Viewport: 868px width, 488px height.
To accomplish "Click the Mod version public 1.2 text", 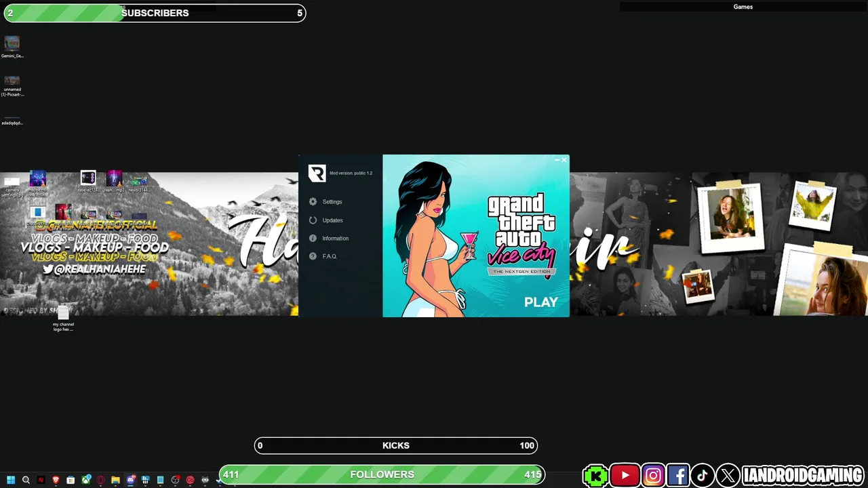I will [x=351, y=173].
